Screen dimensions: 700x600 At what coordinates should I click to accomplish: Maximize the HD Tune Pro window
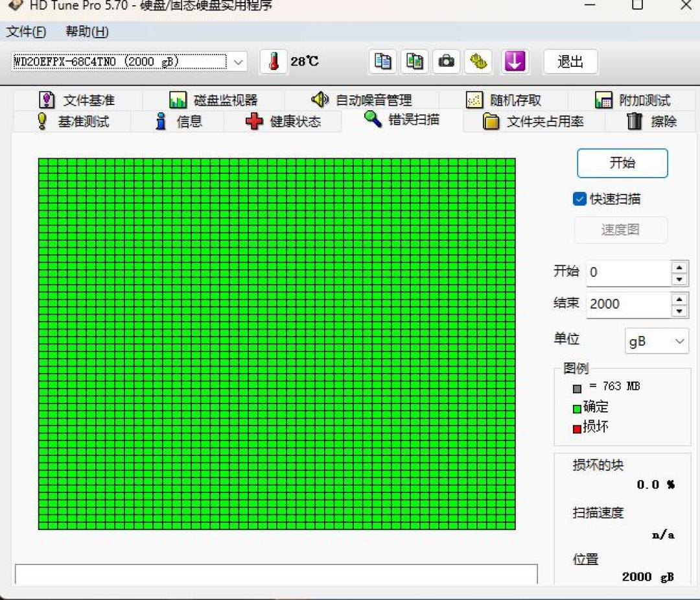coord(638,5)
